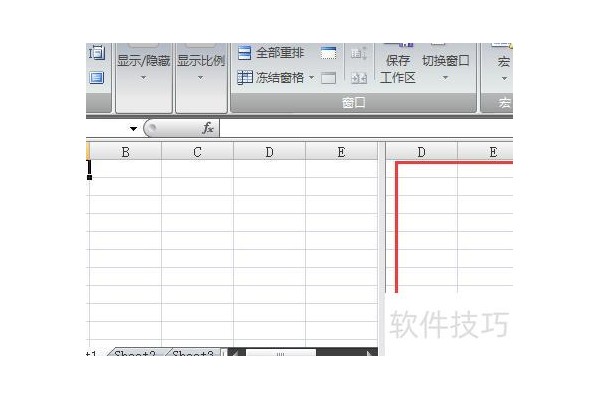Select column D header in left pane
Viewport: 600px width, 400px height.
269,152
